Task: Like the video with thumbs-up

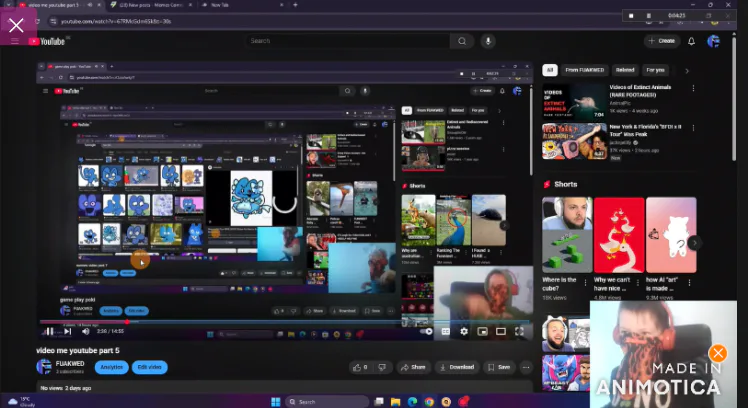Action: click(x=360, y=367)
